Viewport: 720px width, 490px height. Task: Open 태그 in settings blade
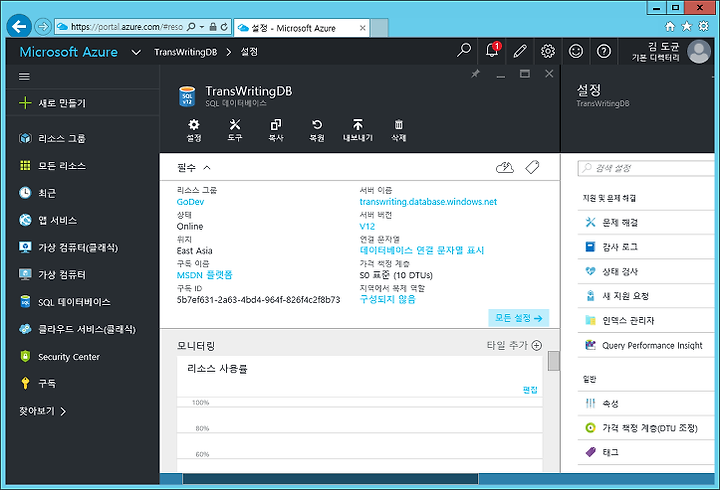point(646,452)
